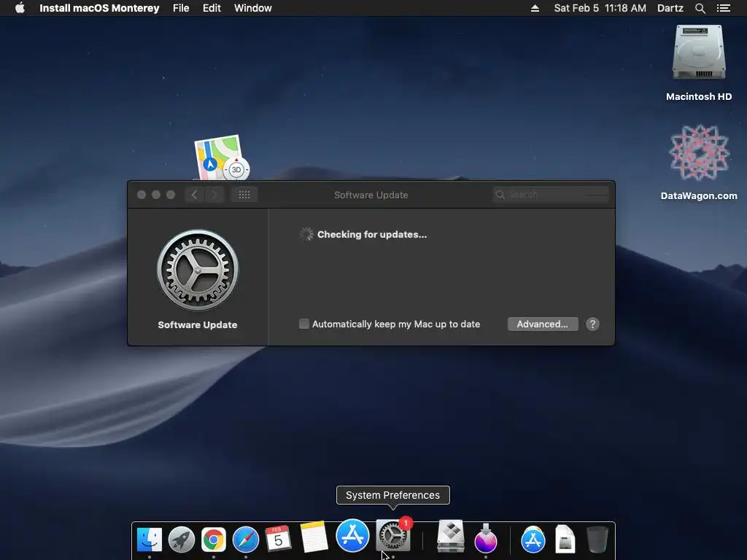Open the Applications folder in Dock
Image resolution: width=747 pixels, height=560 pixels.
(x=533, y=540)
